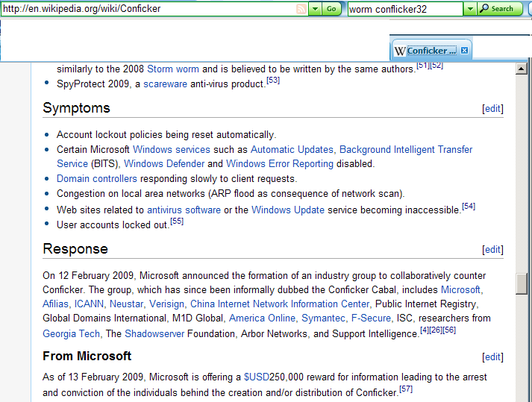Open the F-Secure link
Screen dimensions: 532x402
click(371, 318)
